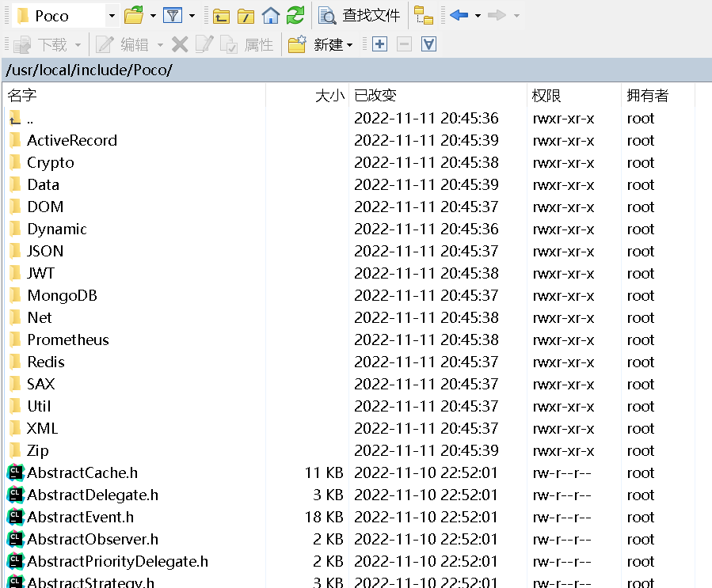Sort by 拥有者 column header
The image size is (712, 588).
(x=657, y=95)
